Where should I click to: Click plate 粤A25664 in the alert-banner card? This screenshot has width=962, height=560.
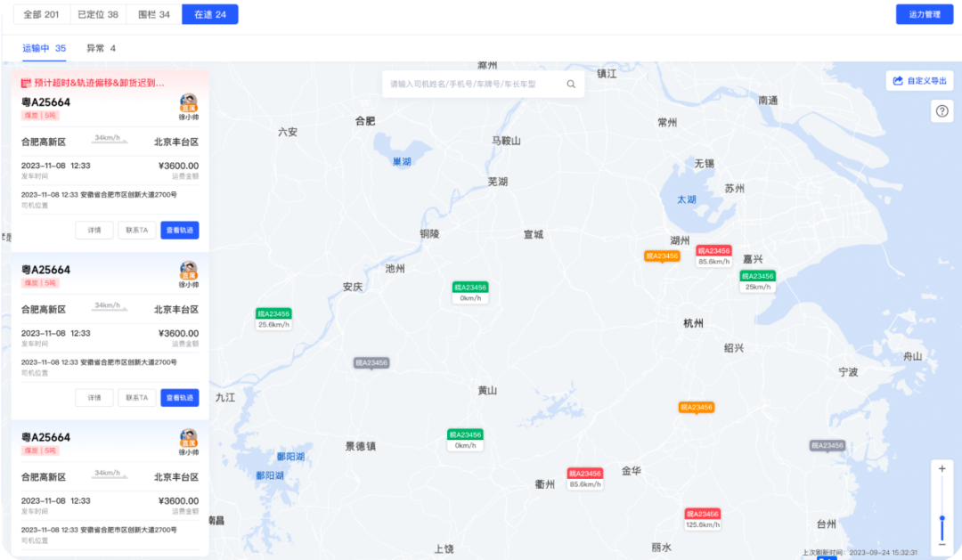[46, 102]
